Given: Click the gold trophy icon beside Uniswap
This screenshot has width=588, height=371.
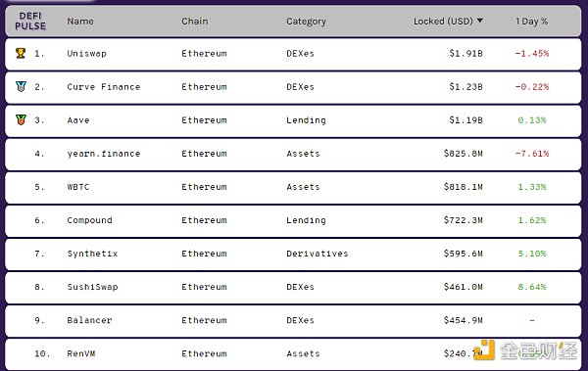Looking at the screenshot, I should coord(21,53).
